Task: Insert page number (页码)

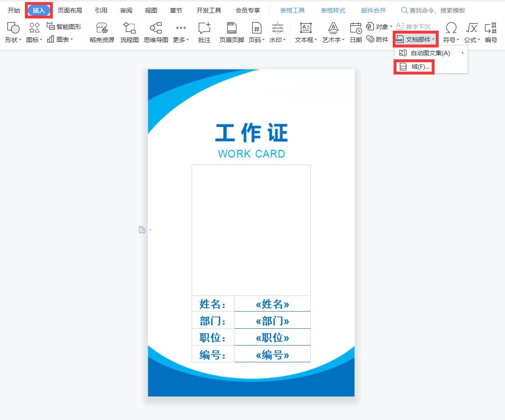Action: [x=256, y=32]
